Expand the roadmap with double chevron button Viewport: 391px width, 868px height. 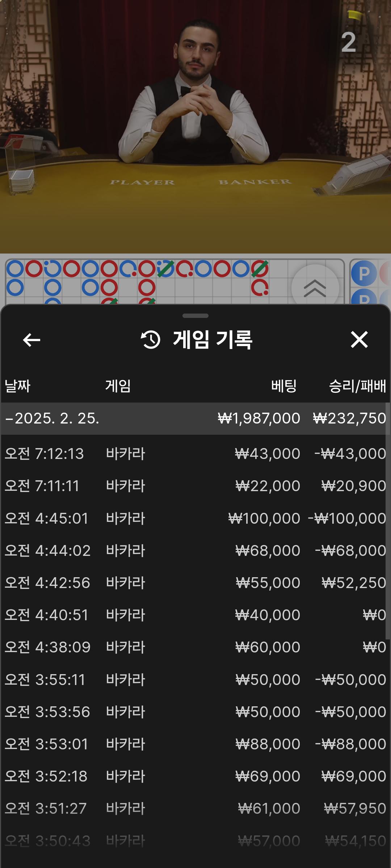(315, 288)
